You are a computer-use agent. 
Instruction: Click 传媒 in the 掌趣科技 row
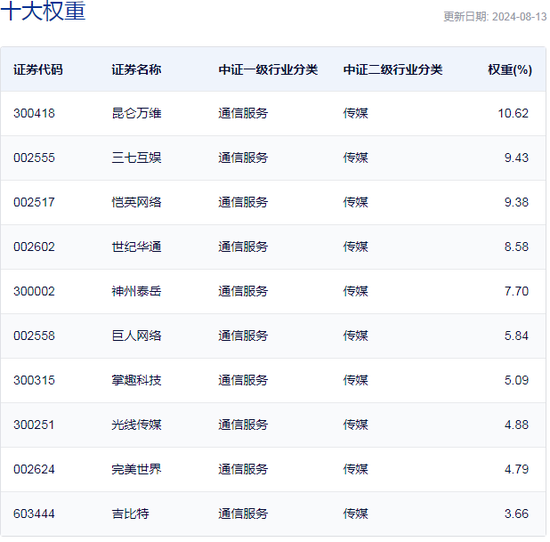pyautogui.click(x=356, y=381)
